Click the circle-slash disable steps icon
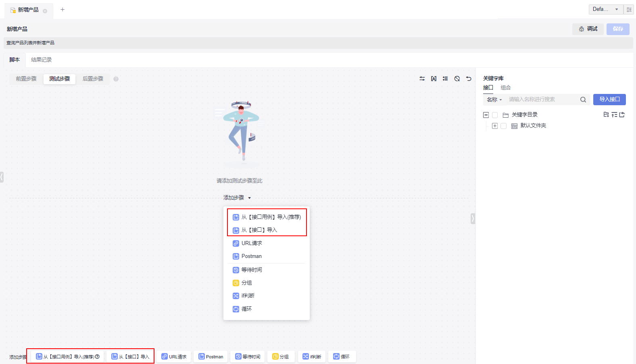Screen dimensions: 636x364 pyautogui.click(x=457, y=79)
